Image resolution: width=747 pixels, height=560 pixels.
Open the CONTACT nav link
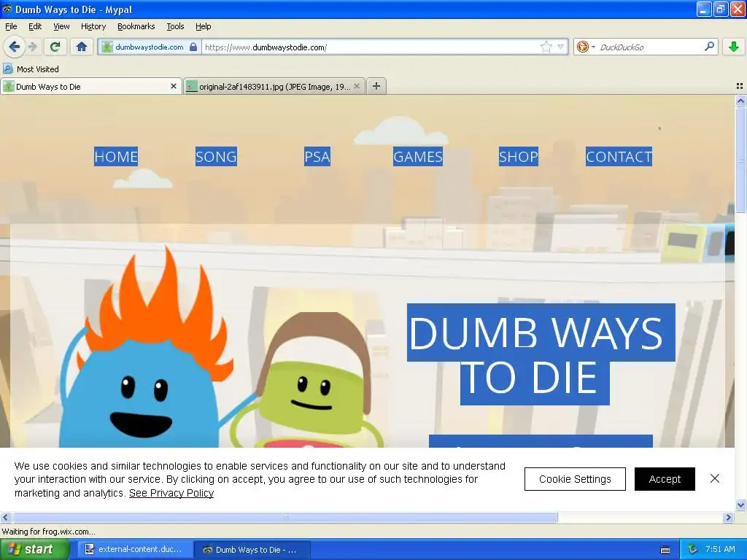(619, 156)
